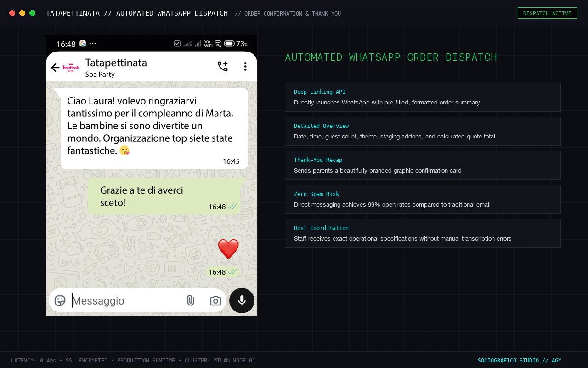The height and width of the screenshot is (368, 588).
Task: Click the yellow window minimize dot
Action: tap(23, 13)
